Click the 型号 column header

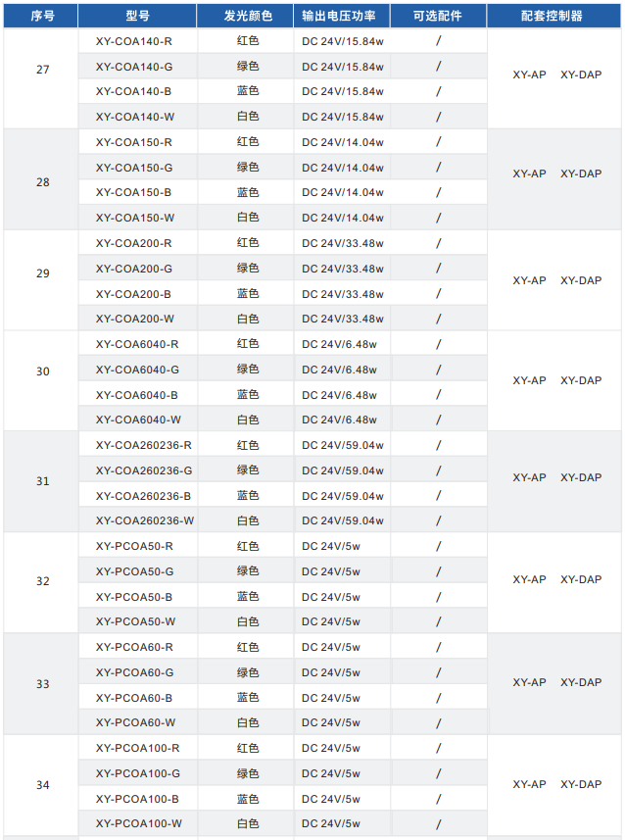point(137,16)
